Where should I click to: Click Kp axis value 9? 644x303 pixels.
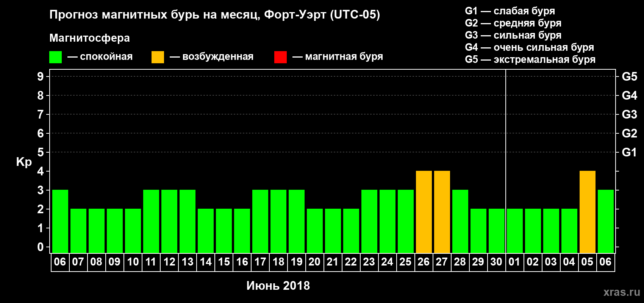[41, 77]
